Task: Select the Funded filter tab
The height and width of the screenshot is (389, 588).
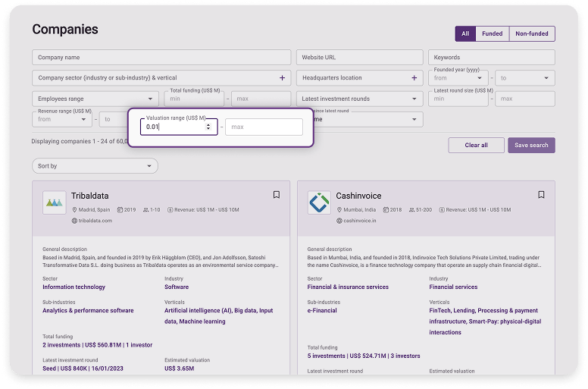Action: [492, 34]
